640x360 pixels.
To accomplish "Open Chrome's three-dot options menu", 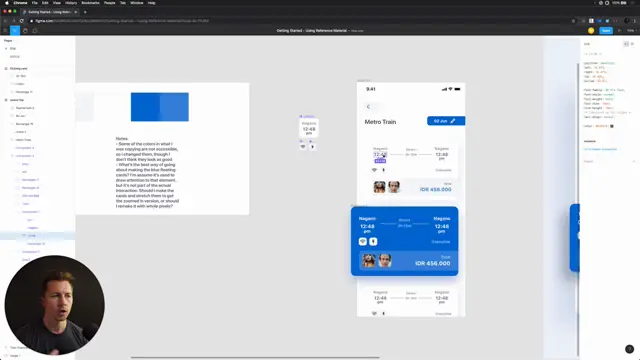I will click(635, 21).
